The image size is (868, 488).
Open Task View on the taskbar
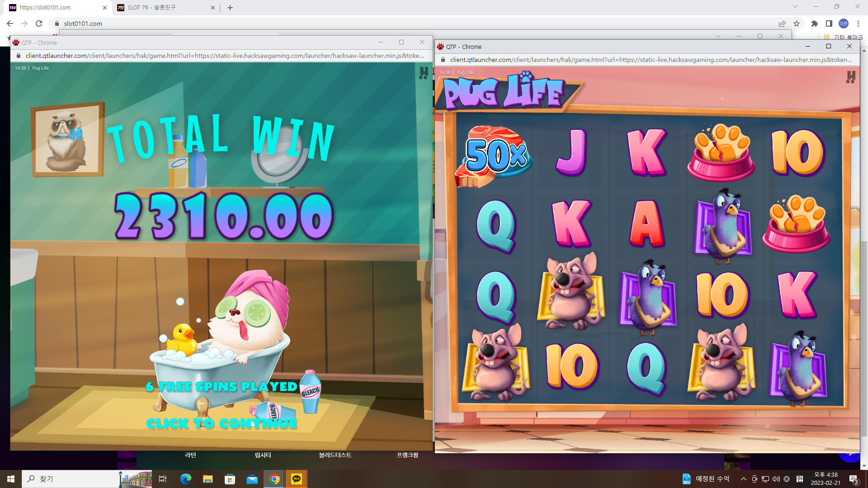163,479
